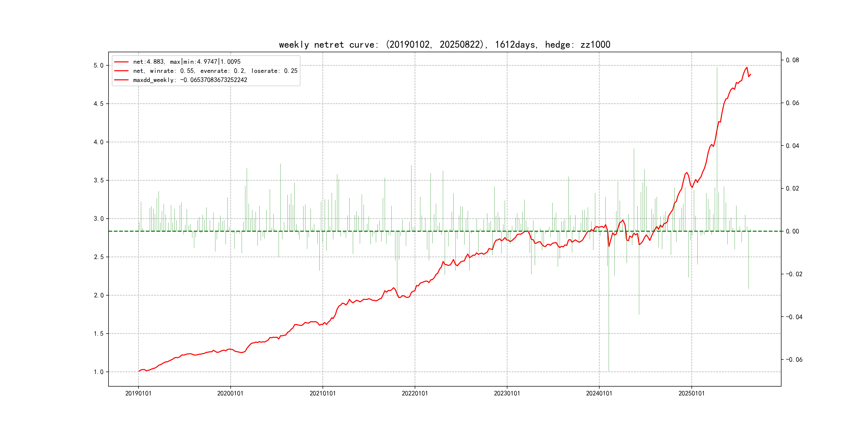Screen dimensions: 868x434
Task: Click the 5.0 left y-axis tick label
Action: (x=98, y=65)
